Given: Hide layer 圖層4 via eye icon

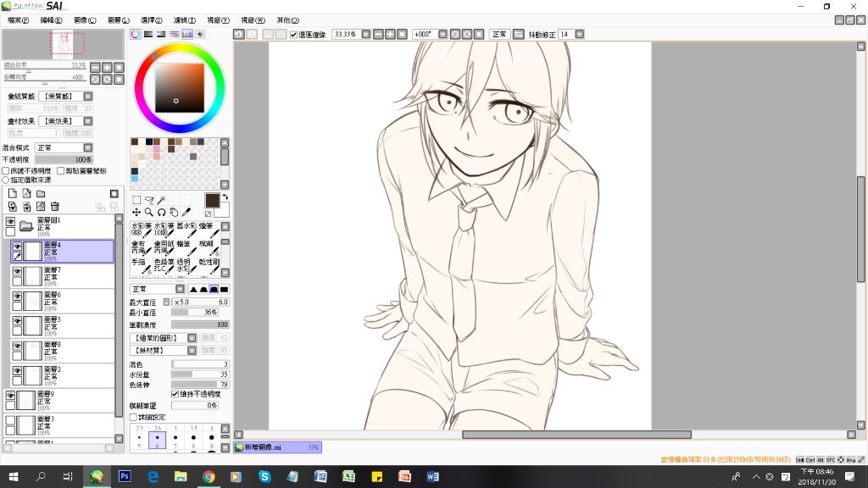Looking at the screenshot, I should pos(17,247).
